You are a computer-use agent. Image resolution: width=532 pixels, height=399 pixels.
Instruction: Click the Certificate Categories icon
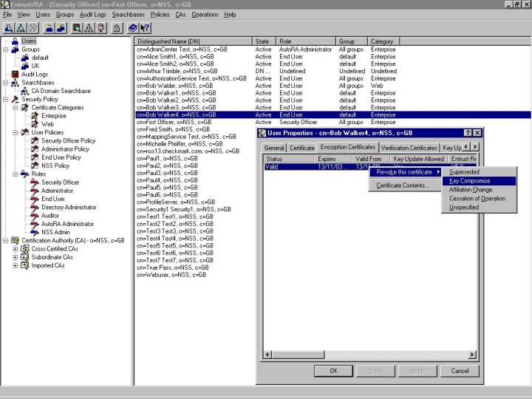tap(25, 108)
